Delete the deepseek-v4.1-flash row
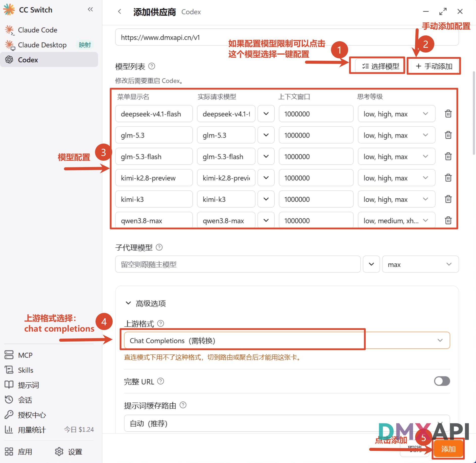 coord(448,114)
